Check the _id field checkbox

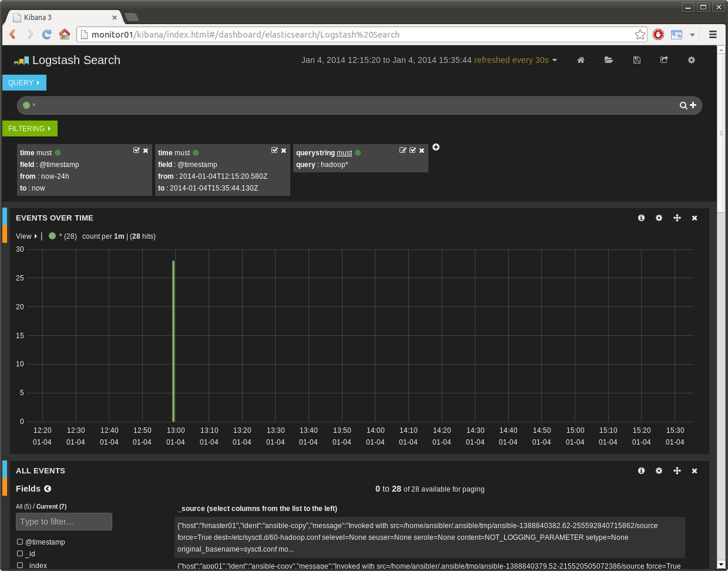(20, 553)
